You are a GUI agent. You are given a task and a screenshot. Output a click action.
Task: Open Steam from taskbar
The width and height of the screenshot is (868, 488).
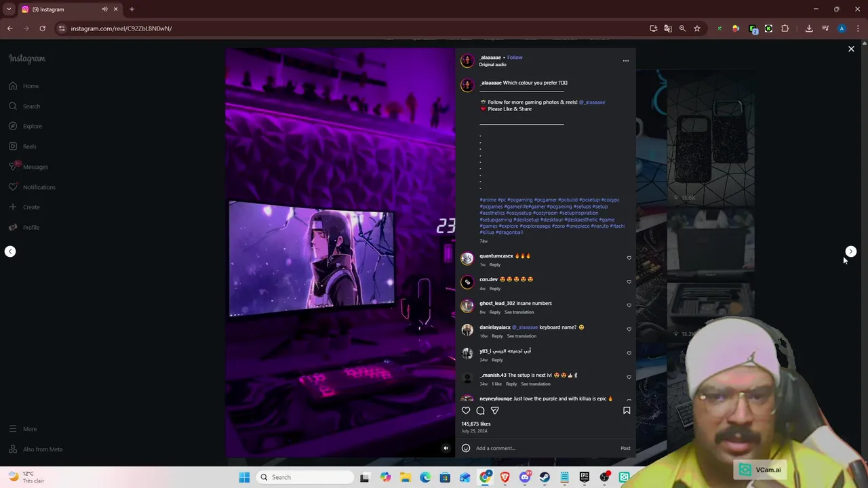(x=545, y=477)
